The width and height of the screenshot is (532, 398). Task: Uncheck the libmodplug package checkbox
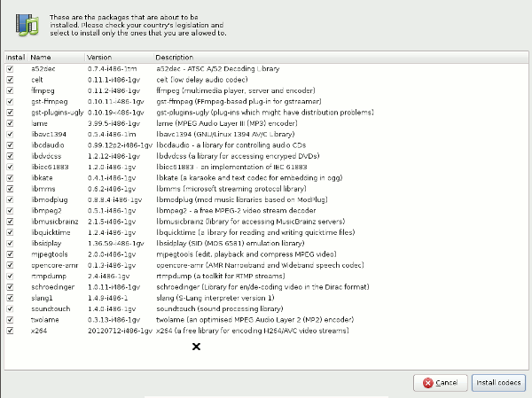10,199
